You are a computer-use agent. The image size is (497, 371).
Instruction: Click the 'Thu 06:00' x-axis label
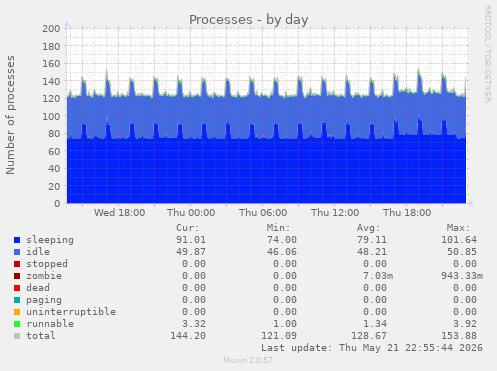pos(263,213)
